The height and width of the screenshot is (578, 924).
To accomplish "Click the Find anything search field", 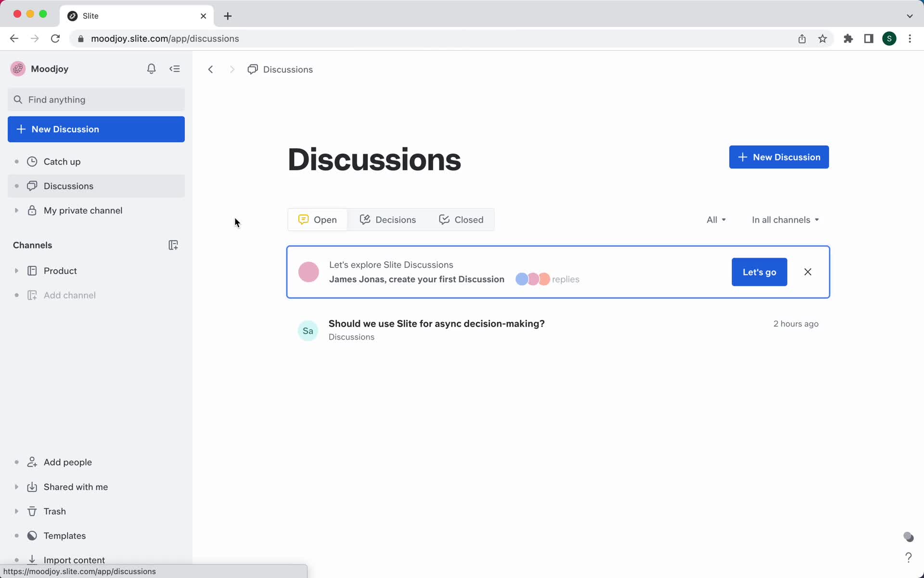I will point(96,99).
